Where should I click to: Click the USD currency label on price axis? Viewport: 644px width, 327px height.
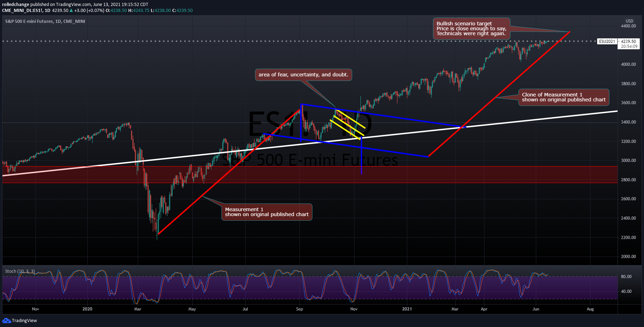point(629,21)
